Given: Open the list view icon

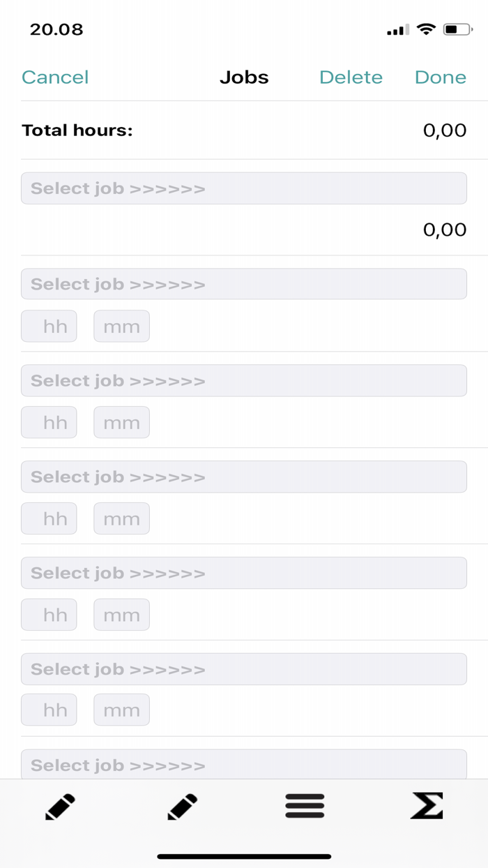Looking at the screenshot, I should [x=305, y=806].
